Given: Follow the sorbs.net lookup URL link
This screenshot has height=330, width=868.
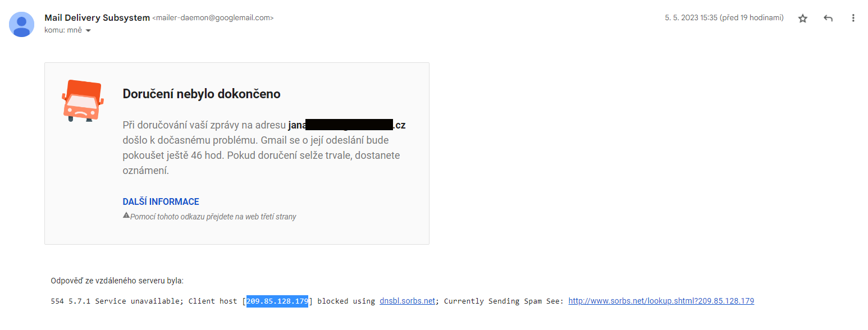Looking at the screenshot, I should click(661, 301).
